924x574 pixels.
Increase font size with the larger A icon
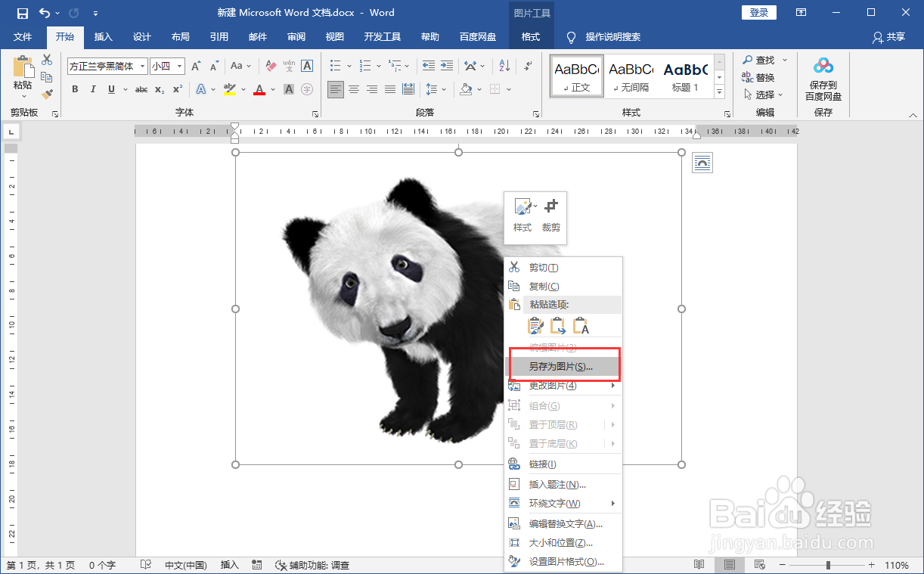click(197, 67)
